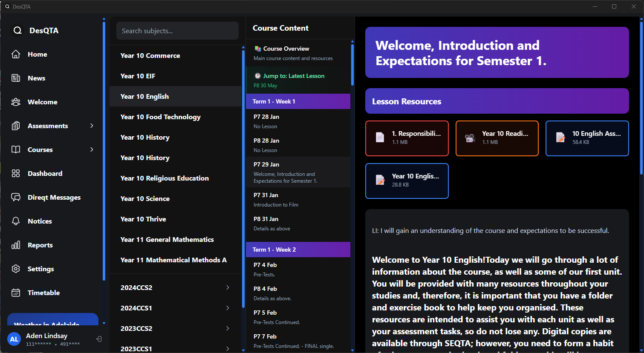Expand the 2023CCS1 folder
The height and width of the screenshot is (353, 644).
click(x=175, y=348)
